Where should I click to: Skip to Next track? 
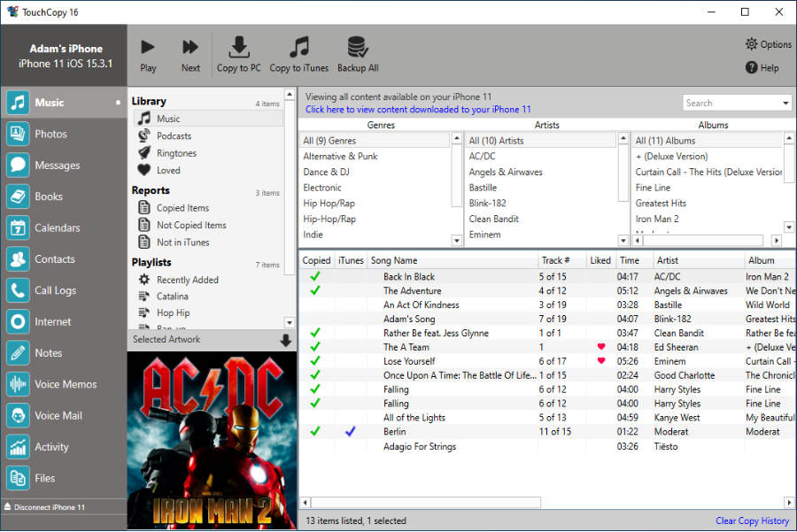pos(190,55)
